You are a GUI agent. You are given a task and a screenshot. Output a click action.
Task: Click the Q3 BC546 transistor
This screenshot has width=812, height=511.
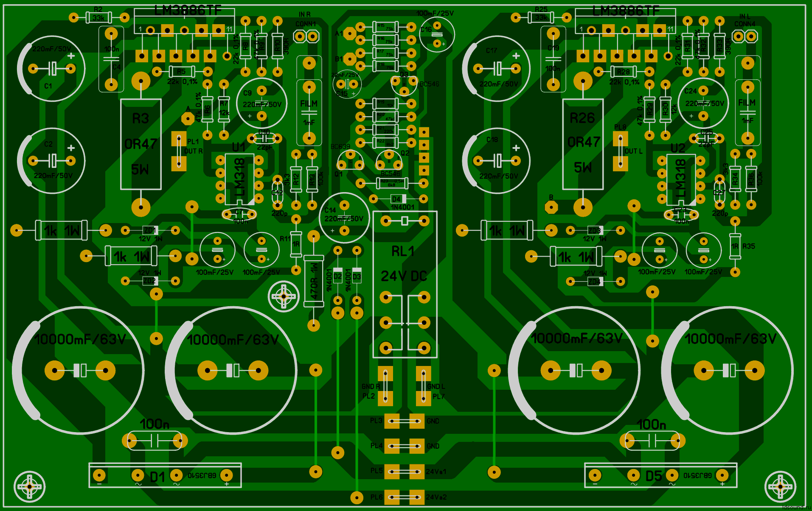coord(404,86)
